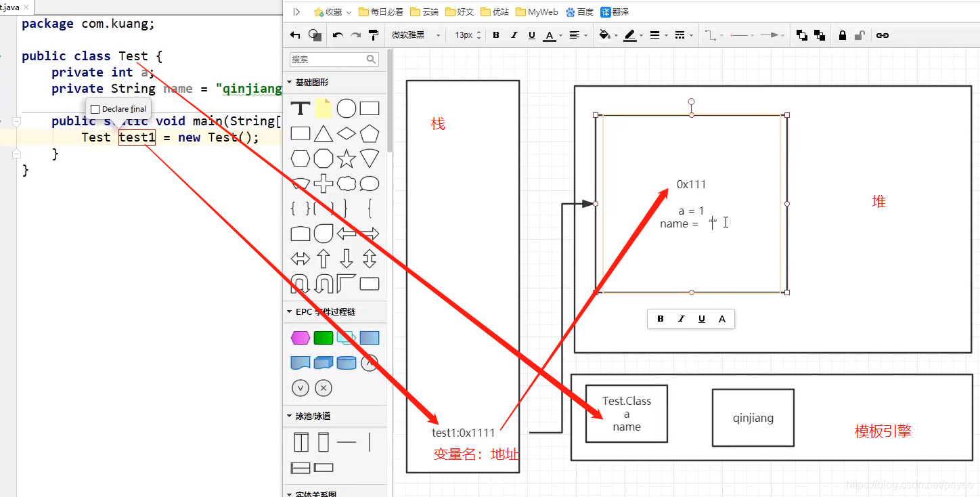Viewport: 980px width, 497px height.
Task: Toggle italic in the top toolbar
Action: click(514, 35)
